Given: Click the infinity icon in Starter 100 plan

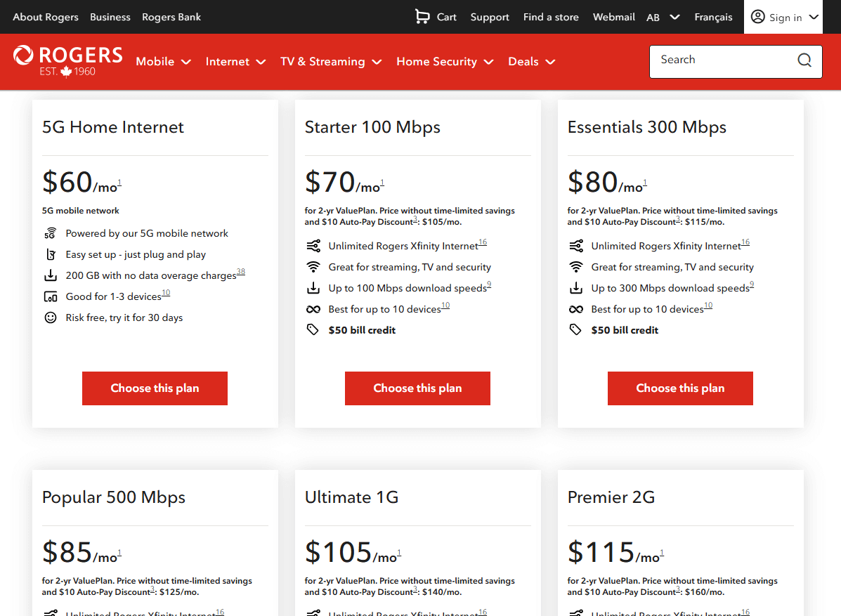Looking at the screenshot, I should tap(313, 309).
